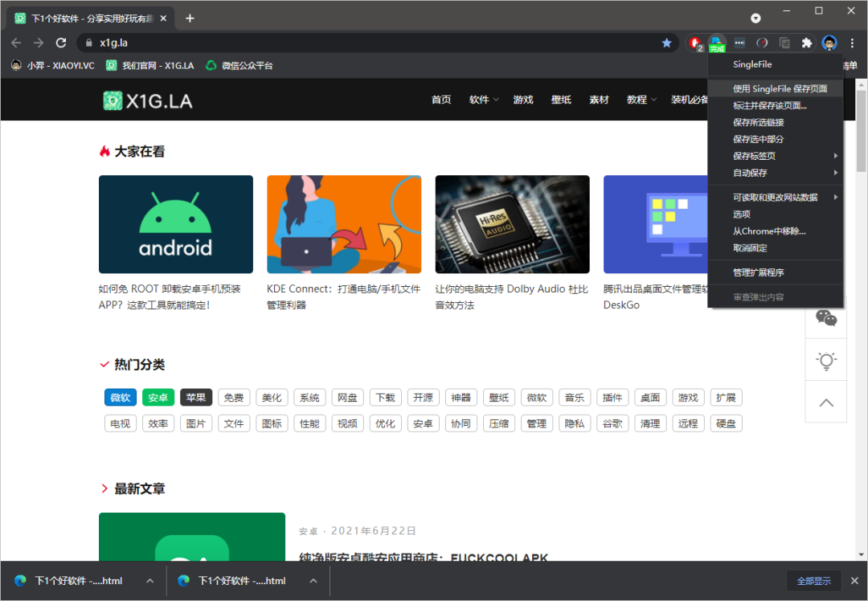The width and height of the screenshot is (868, 601).
Task: Expand the 可读取和更改网站数据 submenu
Action: 776,197
